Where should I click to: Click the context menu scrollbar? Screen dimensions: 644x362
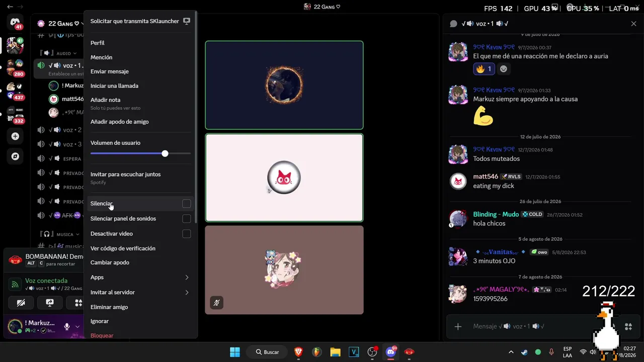[196, 118]
